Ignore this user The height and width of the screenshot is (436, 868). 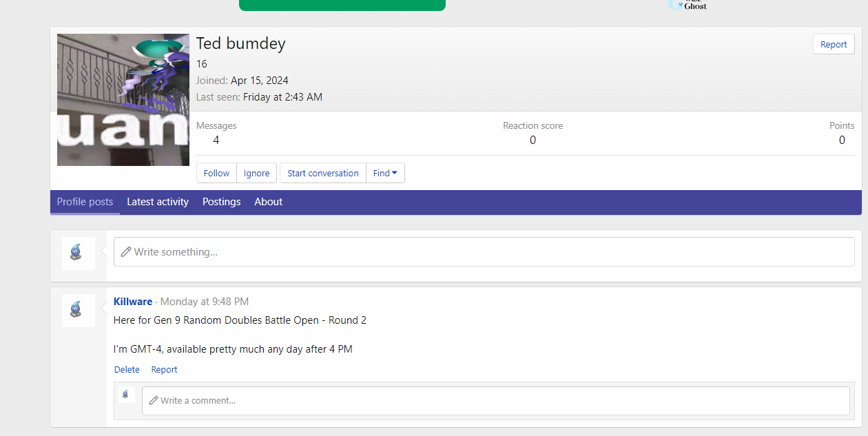257,173
